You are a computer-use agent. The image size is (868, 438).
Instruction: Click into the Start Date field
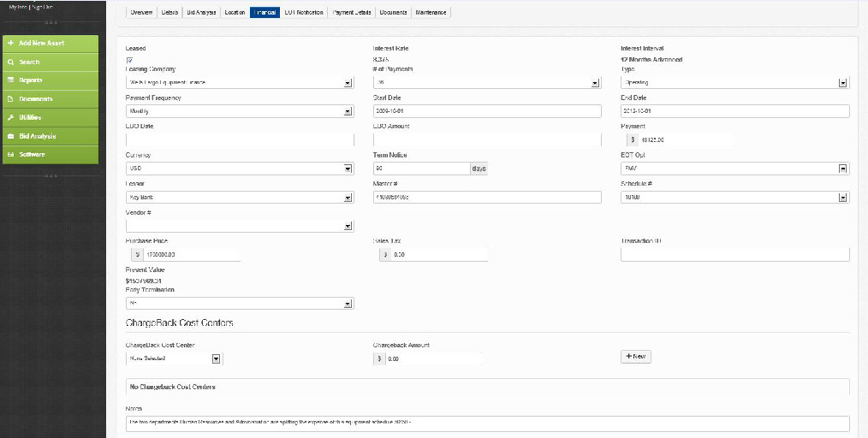[487, 111]
